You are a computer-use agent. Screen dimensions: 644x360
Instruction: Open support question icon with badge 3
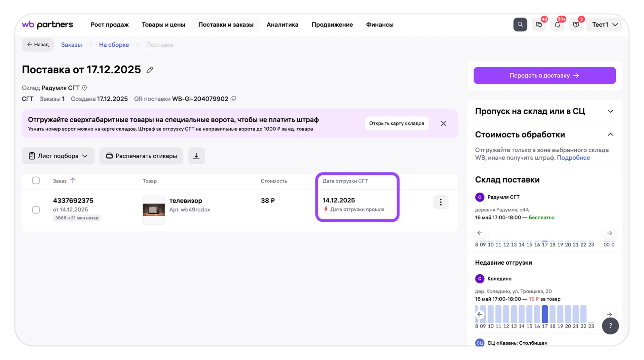[576, 25]
